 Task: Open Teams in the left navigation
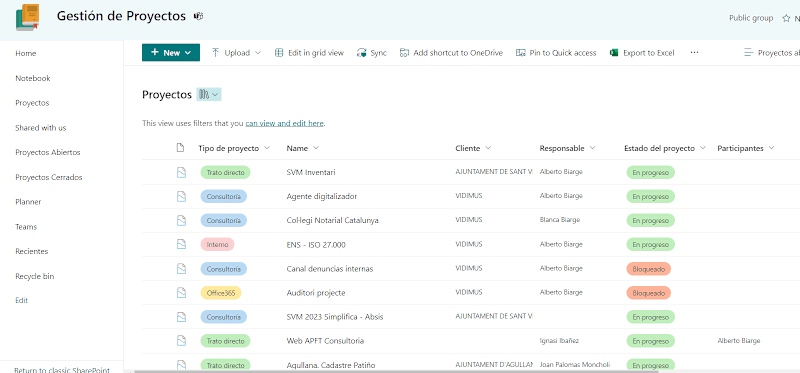coord(26,227)
